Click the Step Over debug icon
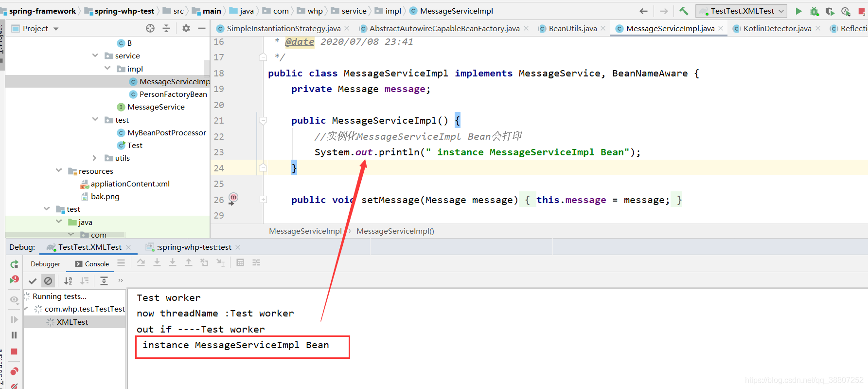868x389 pixels. click(141, 263)
